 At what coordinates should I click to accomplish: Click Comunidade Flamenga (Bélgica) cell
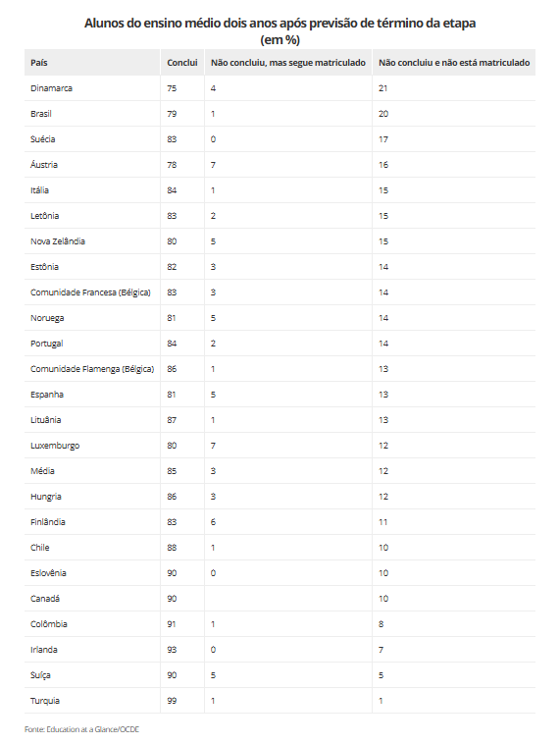coord(92,369)
